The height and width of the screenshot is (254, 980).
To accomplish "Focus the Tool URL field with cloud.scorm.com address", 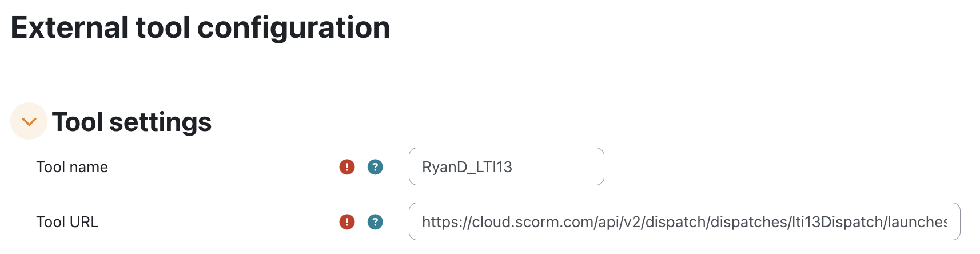I will (684, 221).
